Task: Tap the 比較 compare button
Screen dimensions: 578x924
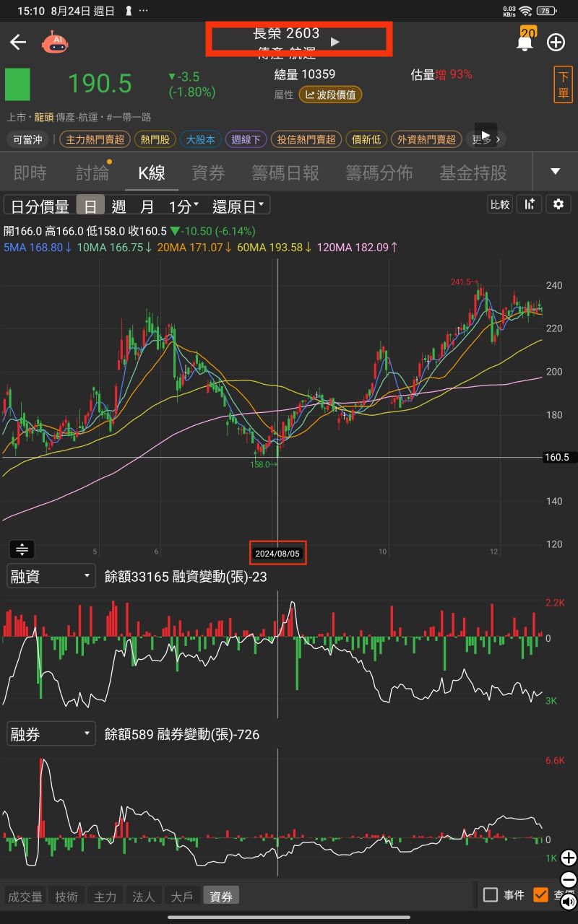Action: (500, 204)
